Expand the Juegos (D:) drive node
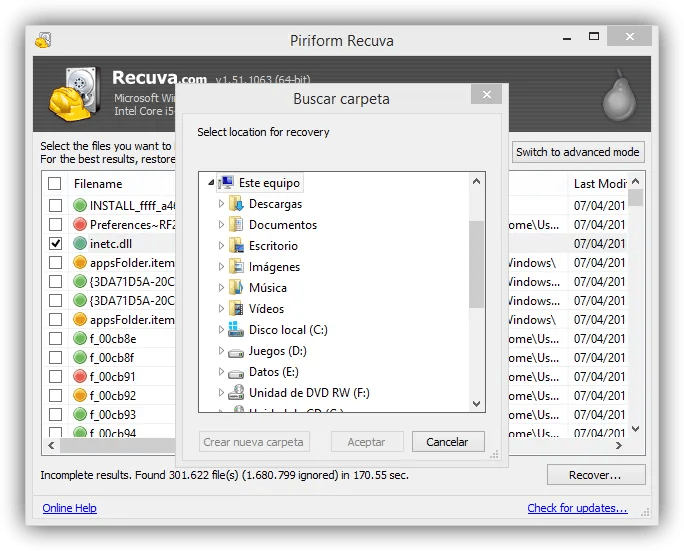 221,350
